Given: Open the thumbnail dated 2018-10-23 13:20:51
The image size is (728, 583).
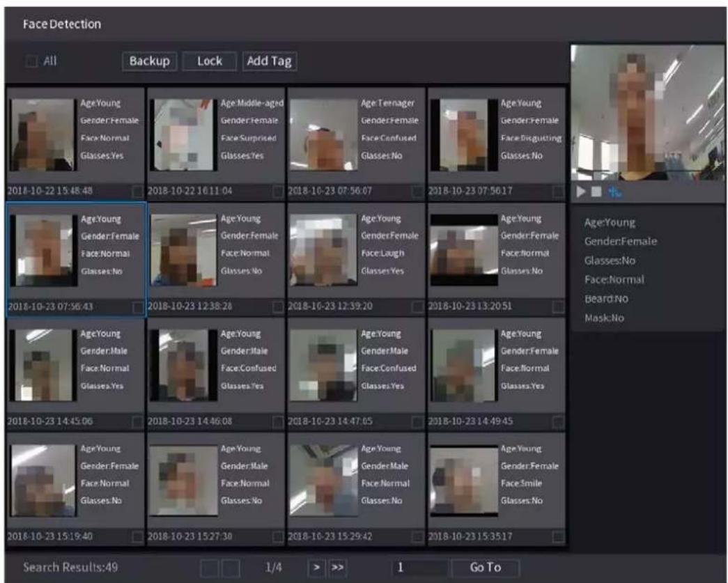Looking at the screenshot, I should click(x=464, y=250).
